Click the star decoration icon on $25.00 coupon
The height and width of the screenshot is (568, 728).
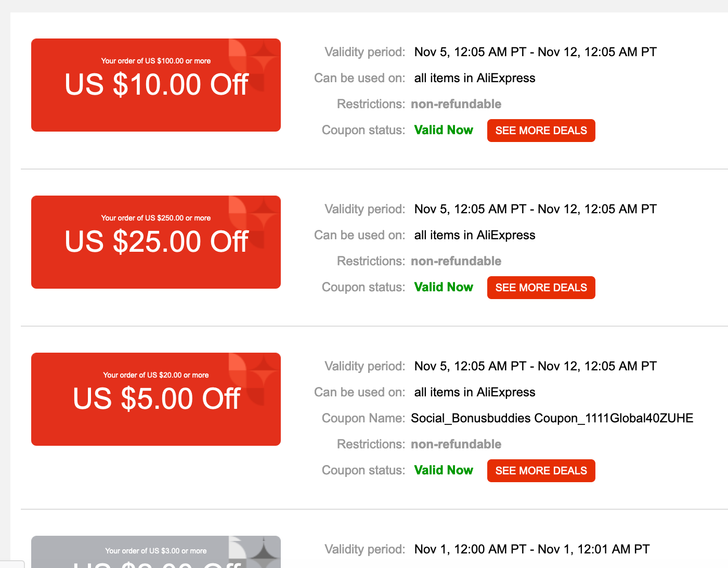tap(264, 213)
